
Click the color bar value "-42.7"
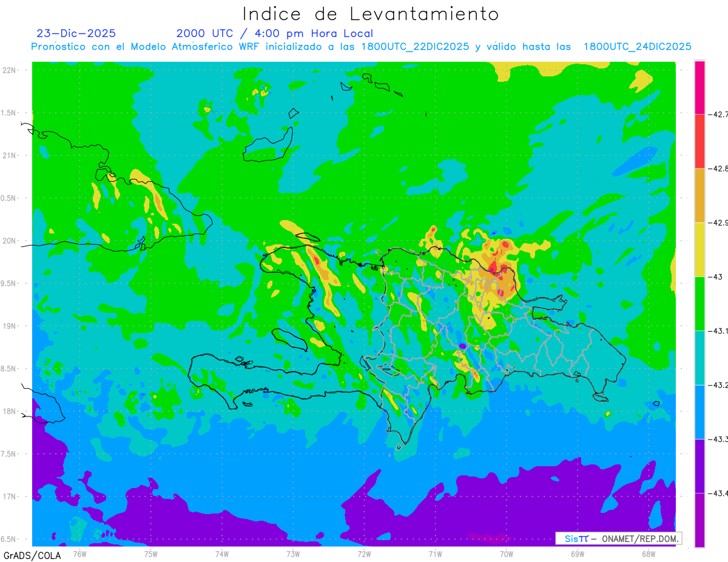(x=718, y=114)
